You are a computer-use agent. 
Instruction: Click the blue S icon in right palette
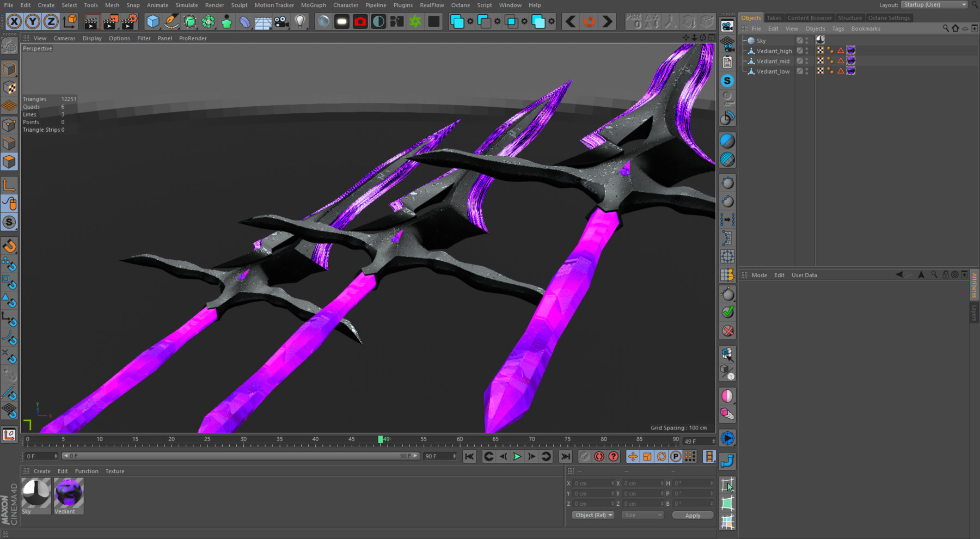tap(727, 81)
